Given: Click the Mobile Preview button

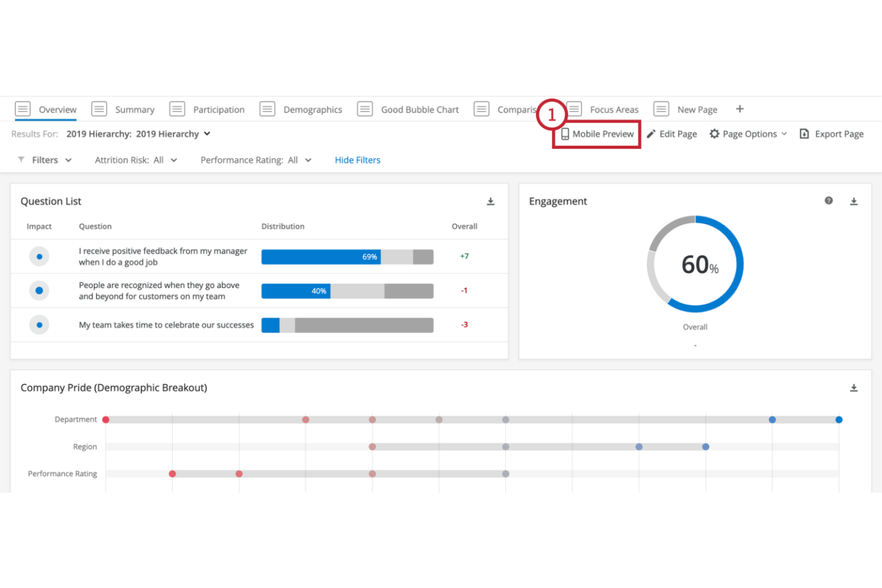Looking at the screenshot, I should [x=597, y=134].
